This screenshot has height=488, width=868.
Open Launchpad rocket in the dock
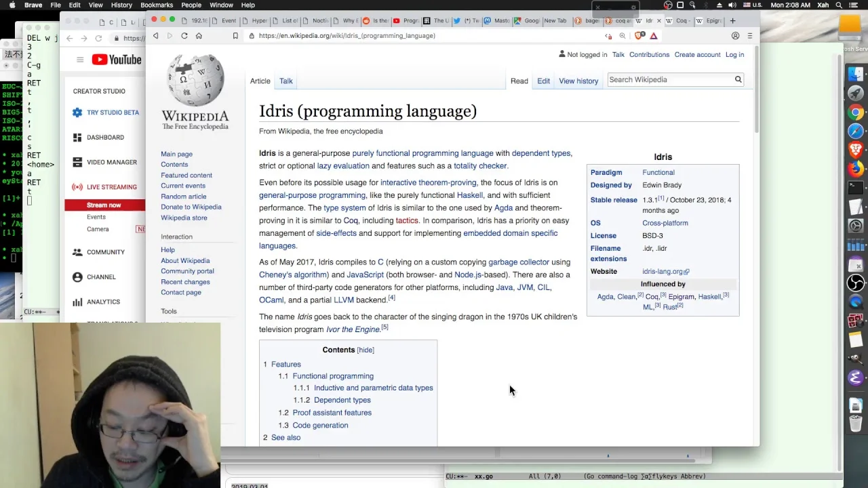(856, 93)
